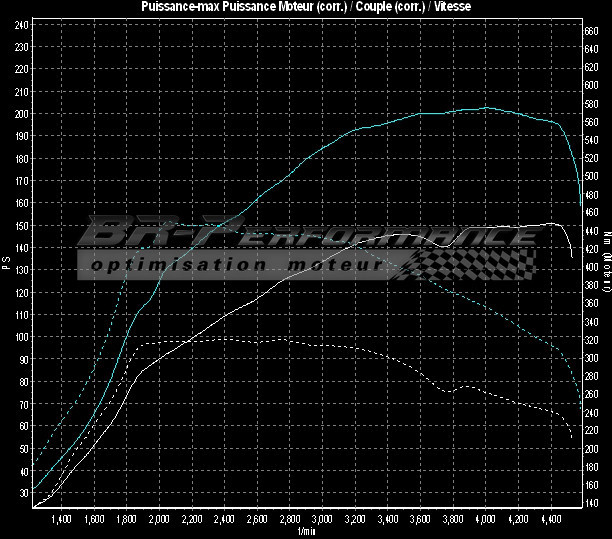Click the 4,400 tick on the x-axis

coord(551,521)
